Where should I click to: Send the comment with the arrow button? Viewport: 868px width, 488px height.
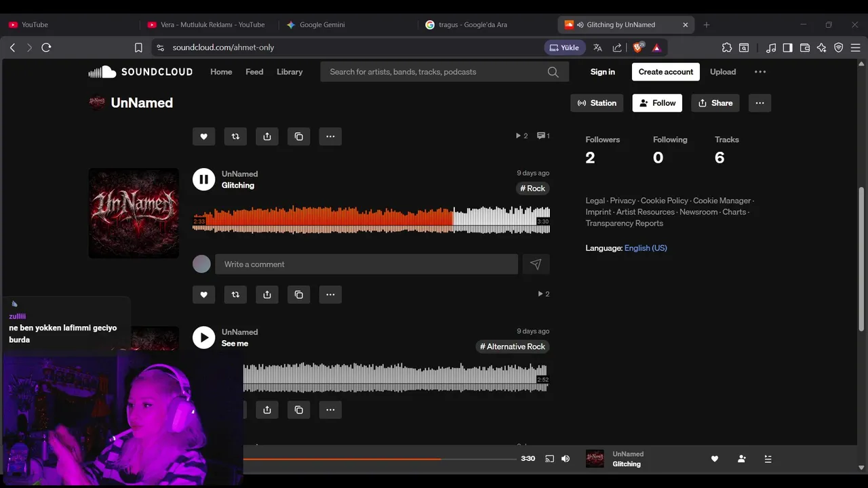pos(536,264)
